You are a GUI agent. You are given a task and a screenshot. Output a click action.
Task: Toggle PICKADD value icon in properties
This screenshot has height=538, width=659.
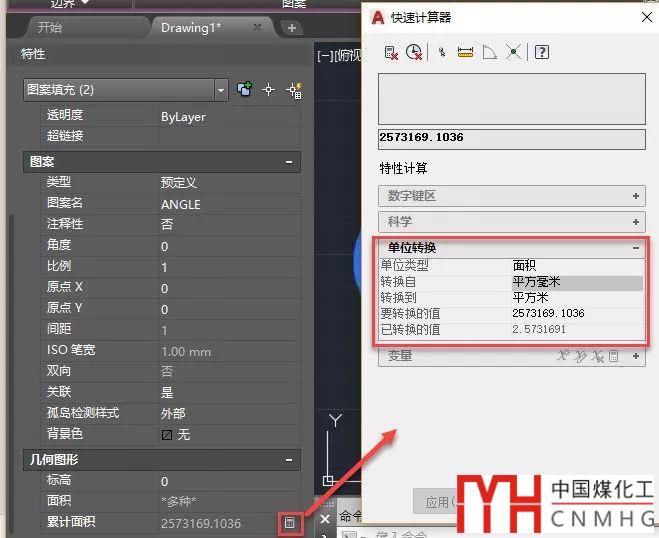click(244, 90)
